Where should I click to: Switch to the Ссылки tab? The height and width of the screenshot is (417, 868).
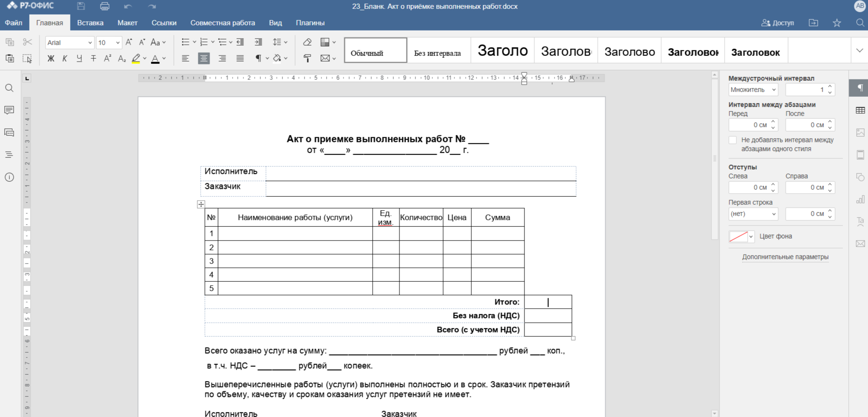tap(164, 23)
